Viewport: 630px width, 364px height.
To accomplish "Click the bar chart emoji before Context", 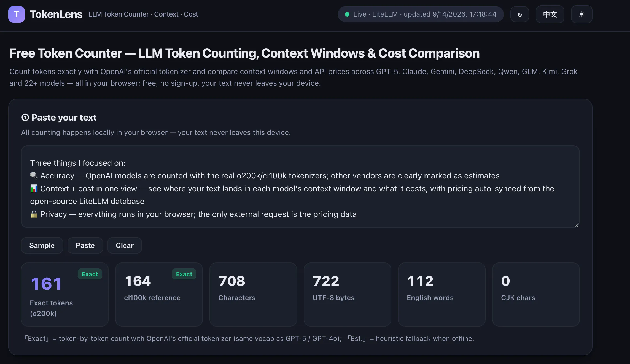I will click(x=34, y=189).
